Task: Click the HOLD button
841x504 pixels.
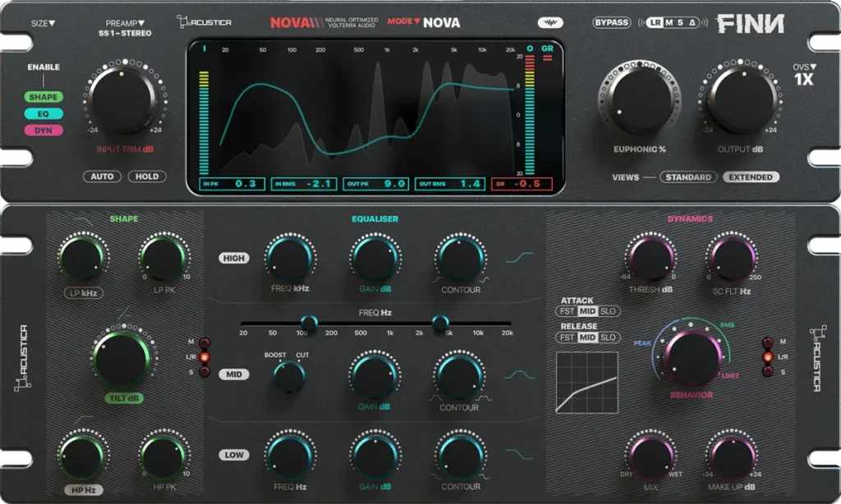Action: click(x=147, y=176)
